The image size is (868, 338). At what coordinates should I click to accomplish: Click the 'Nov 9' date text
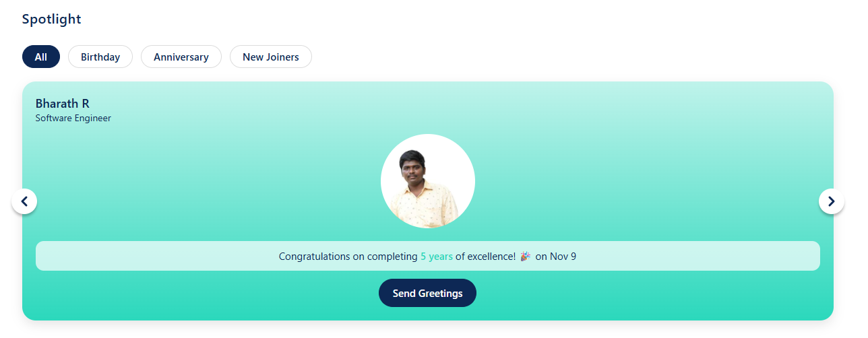point(563,257)
